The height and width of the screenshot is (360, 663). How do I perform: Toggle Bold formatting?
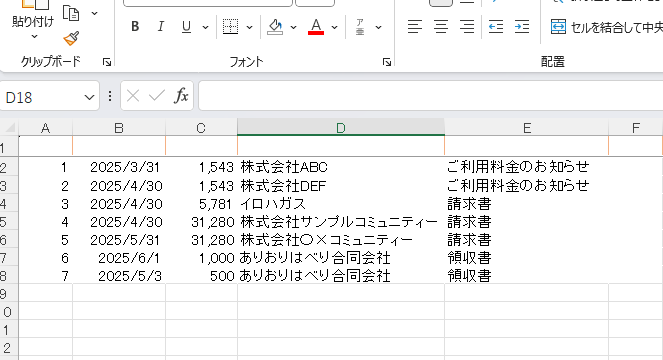click(135, 27)
